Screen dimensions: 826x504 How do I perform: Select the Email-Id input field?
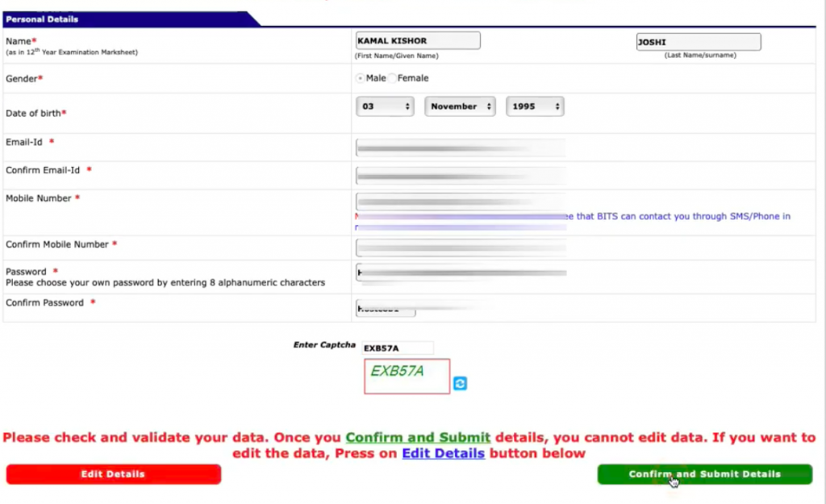click(x=460, y=147)
